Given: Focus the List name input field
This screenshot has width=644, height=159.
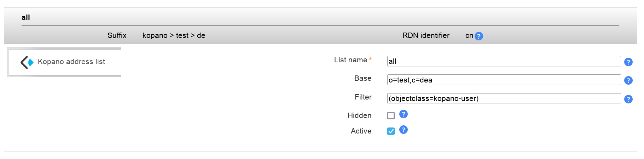Looking at the screenshot, I should click(x=503, y=61).
